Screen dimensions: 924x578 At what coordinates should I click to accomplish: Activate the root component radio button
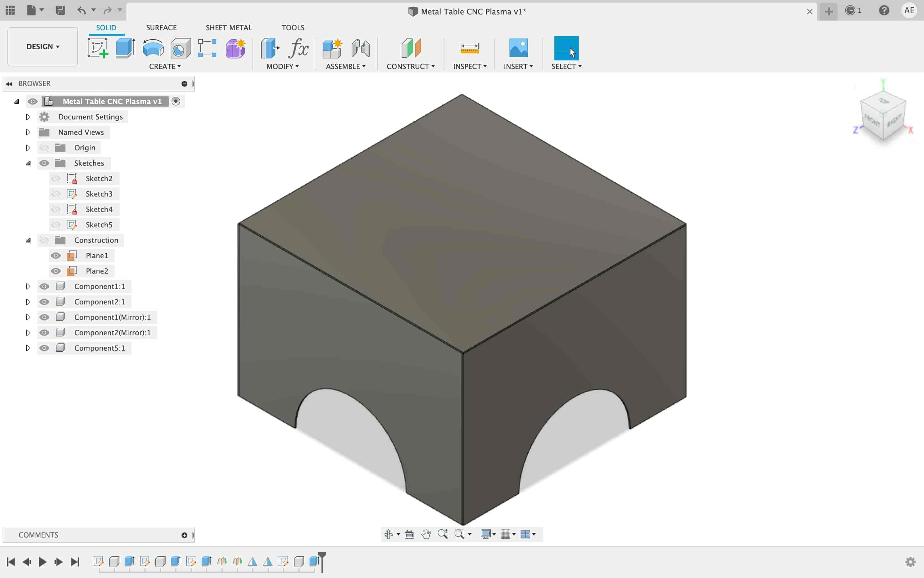(x=175, y=101)
